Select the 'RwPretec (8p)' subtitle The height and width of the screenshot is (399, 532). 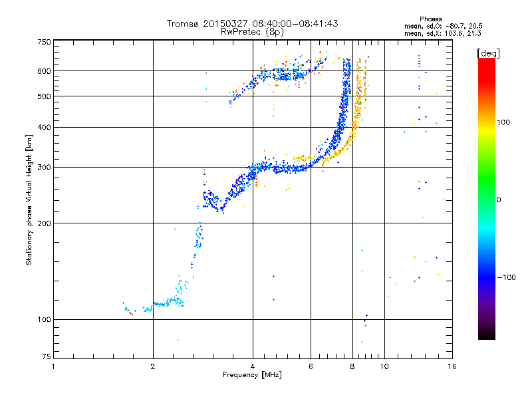click(x=252, y=32)
